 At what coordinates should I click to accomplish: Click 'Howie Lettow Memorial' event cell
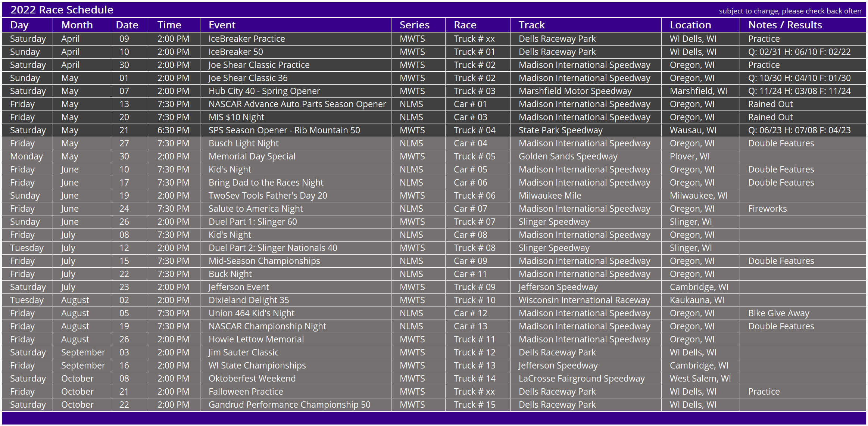(256, 339)
